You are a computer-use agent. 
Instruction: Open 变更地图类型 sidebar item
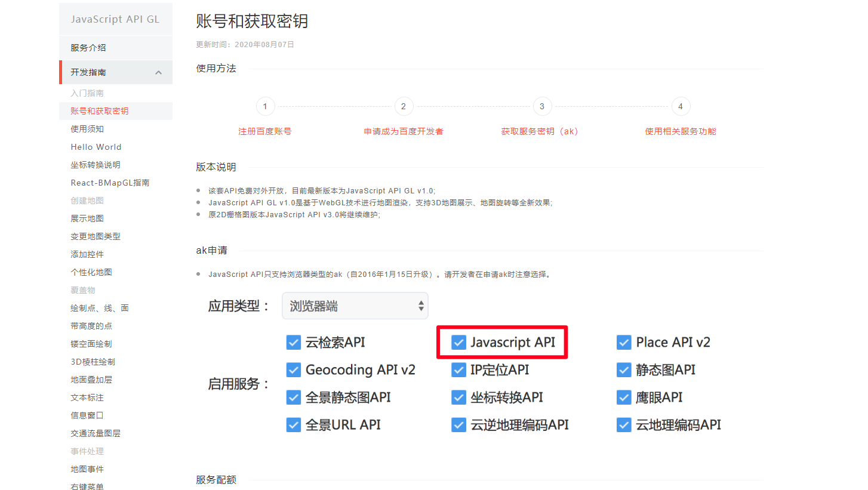tap(96, 236)
